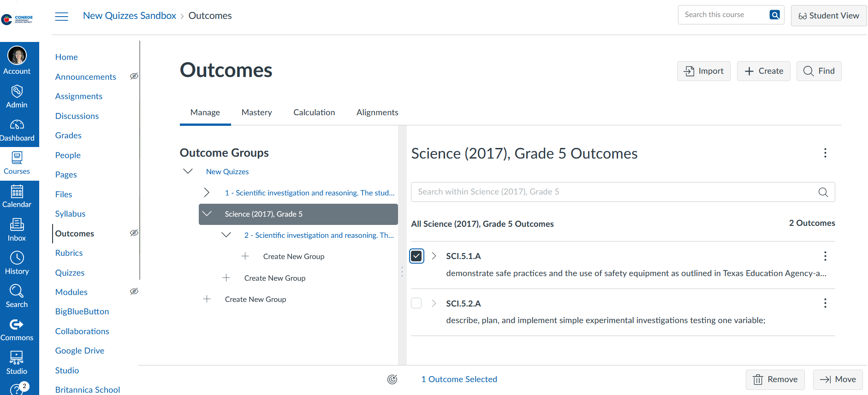868x395 pixels.
Task: Expand the SCI.5.2.A outcome description
Action: coord(434,303)
